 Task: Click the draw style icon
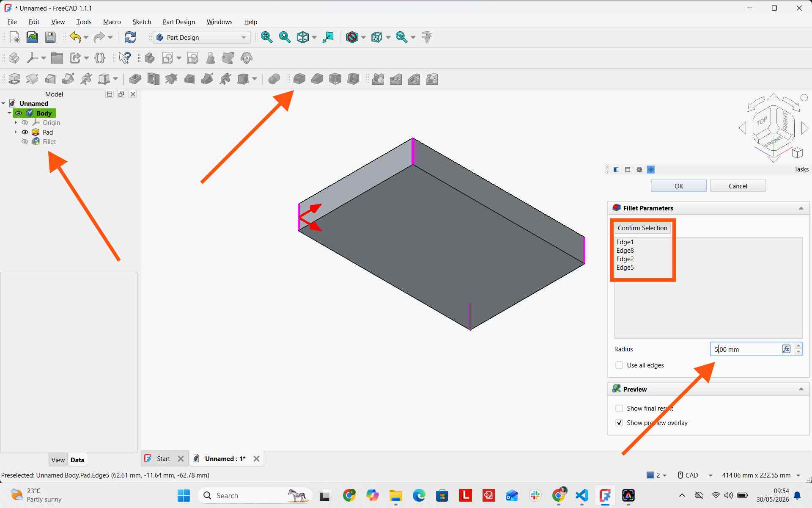pos(352,37)
